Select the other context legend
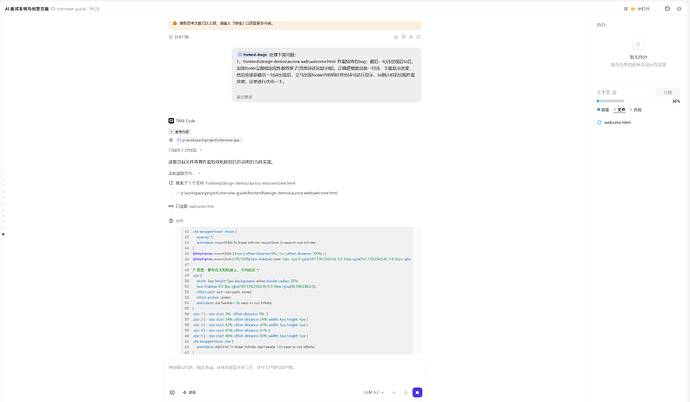 [x=636, y=110]
